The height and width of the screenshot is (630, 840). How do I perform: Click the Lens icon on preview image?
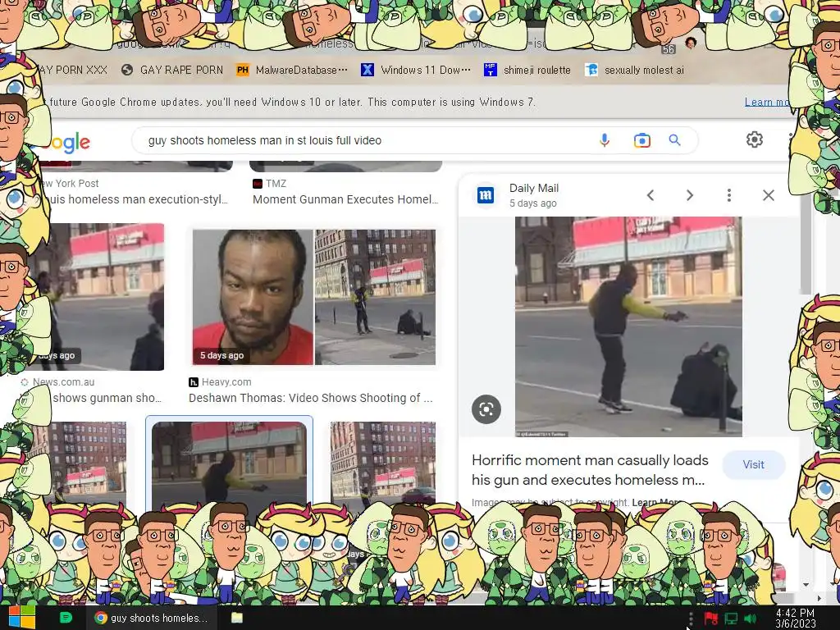point(486,409)
